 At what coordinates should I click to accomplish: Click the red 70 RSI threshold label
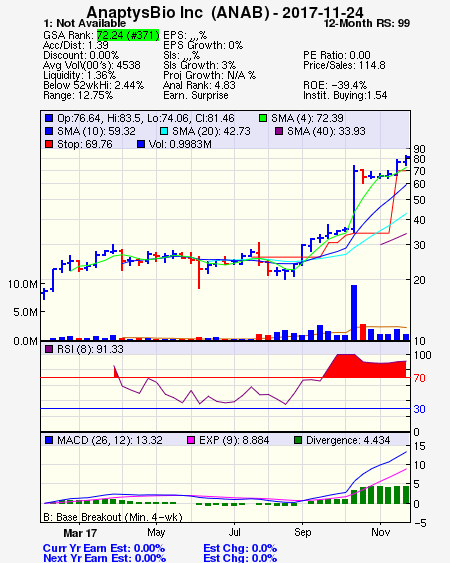[x=419, y=378]
